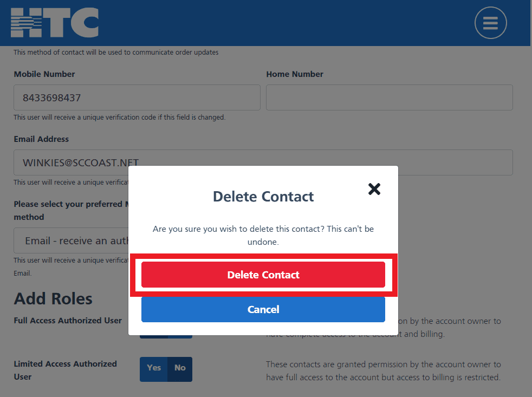Screen dimensions: 532x397
Task: Open the hamburger navigation menu
Action: click(490, 23)
